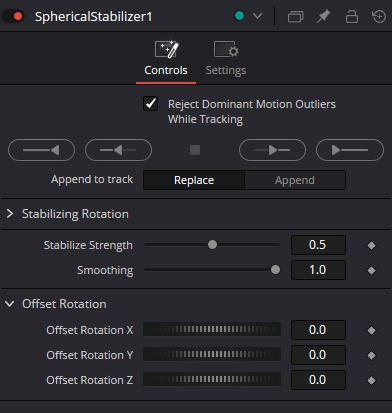This screenshot has height=413, width=392.
Task: Expand the Stabilizing Rotation section
Action: (10, 214)
